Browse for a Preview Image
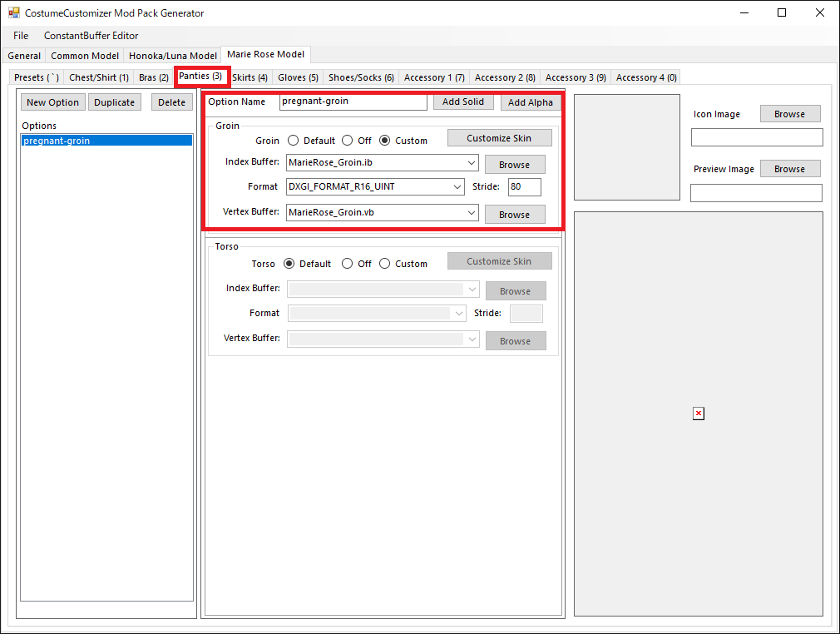 tap(789, 168)
